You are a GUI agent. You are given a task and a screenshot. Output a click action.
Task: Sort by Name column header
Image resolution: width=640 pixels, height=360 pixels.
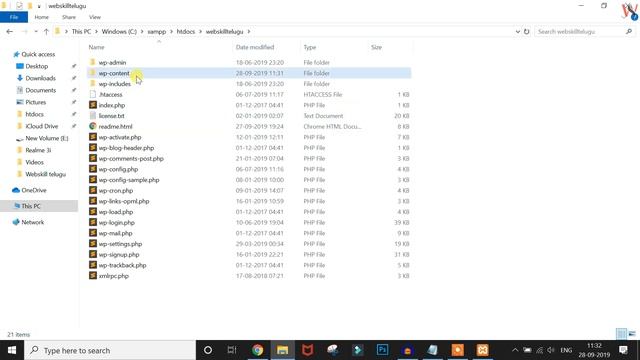[x=97, y=47]
